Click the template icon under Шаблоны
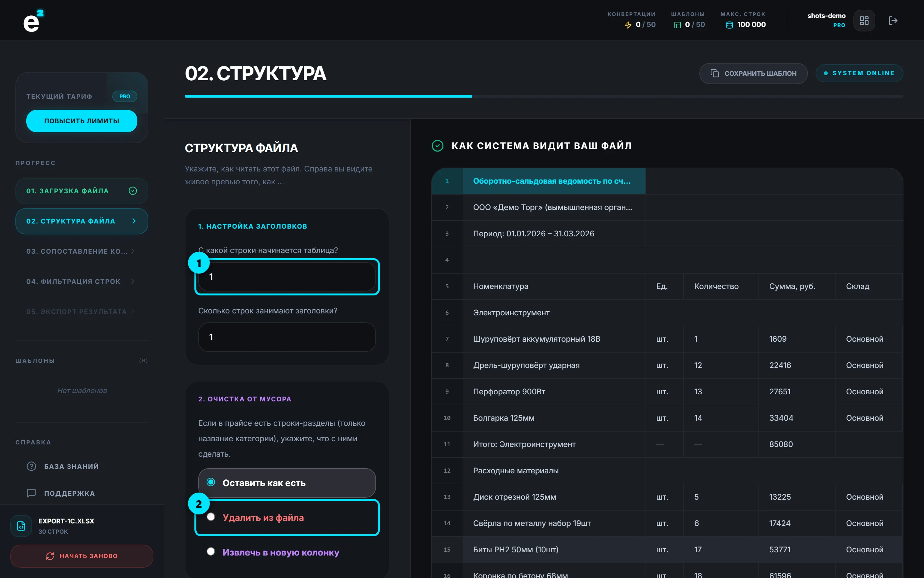The image size is (924, 578). (677, 25)
